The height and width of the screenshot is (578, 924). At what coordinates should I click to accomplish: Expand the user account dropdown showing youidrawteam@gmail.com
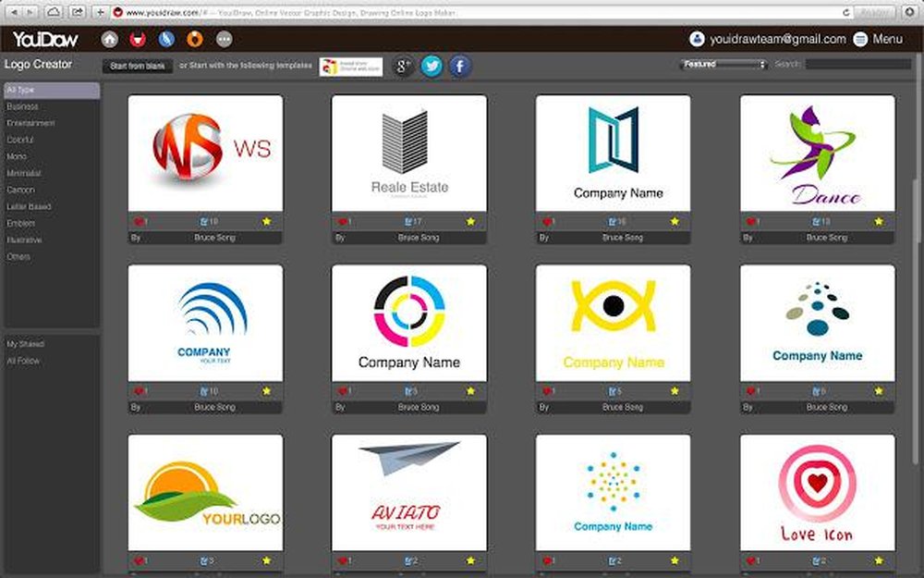click(x=774, y=39)
